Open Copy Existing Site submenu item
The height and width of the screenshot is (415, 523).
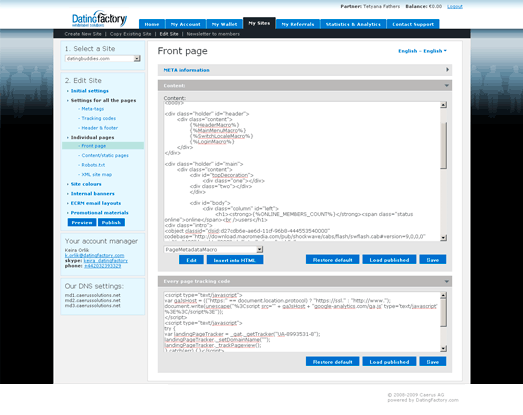(x=130, y=34)
